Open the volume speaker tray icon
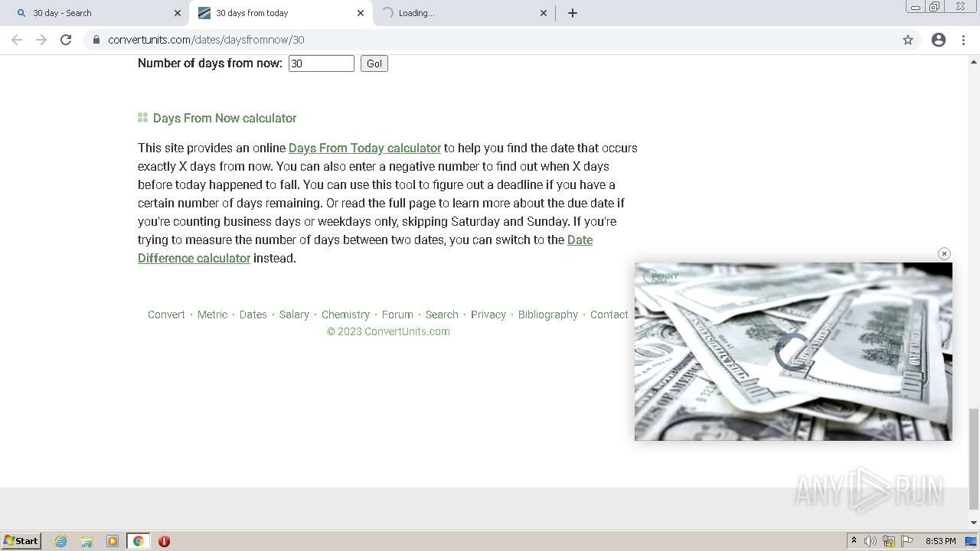 [871, 541]
